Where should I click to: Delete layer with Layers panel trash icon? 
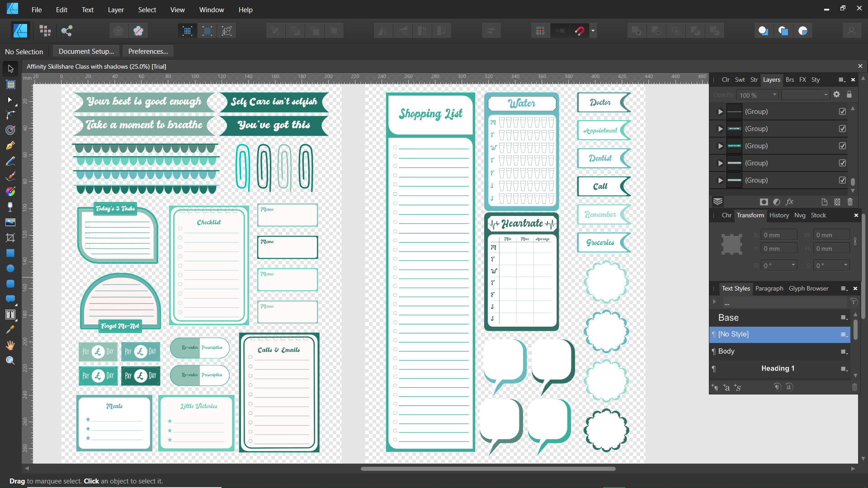850,202
